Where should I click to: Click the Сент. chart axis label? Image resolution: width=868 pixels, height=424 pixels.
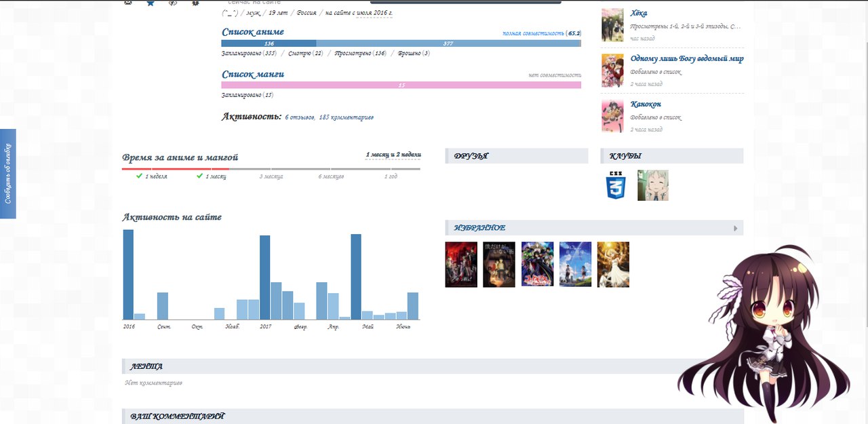point(164,327)
